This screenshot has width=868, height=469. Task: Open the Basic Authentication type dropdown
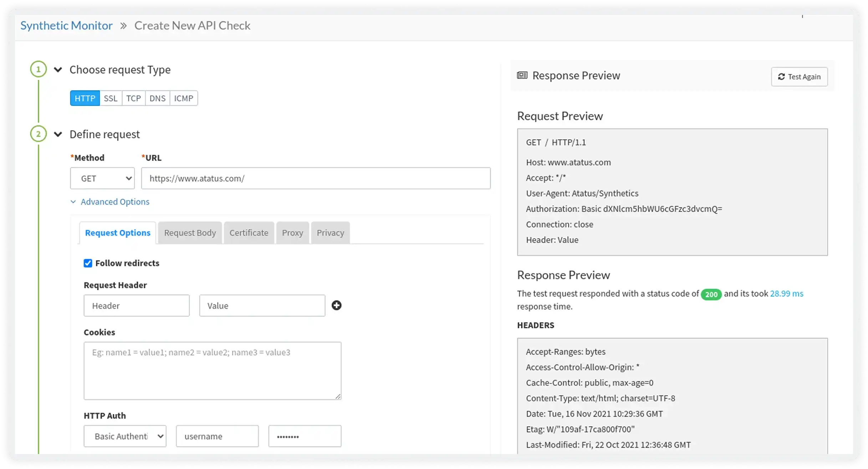pyautogui.click(x=125, y=436)
